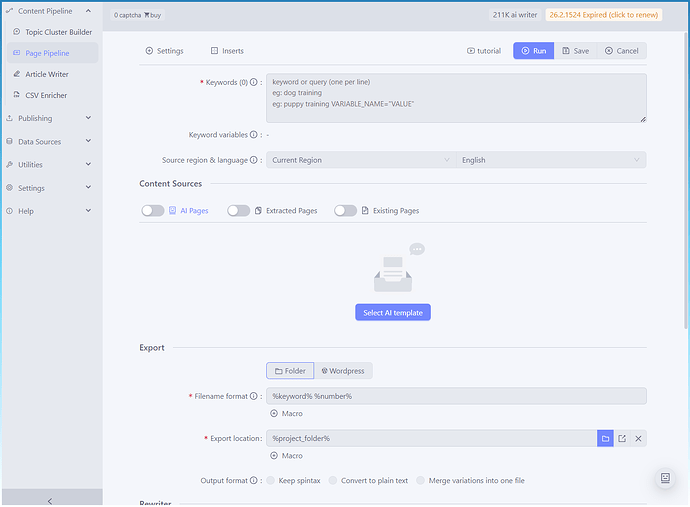Click the open-external icon beside Export location

coord(622,438)
